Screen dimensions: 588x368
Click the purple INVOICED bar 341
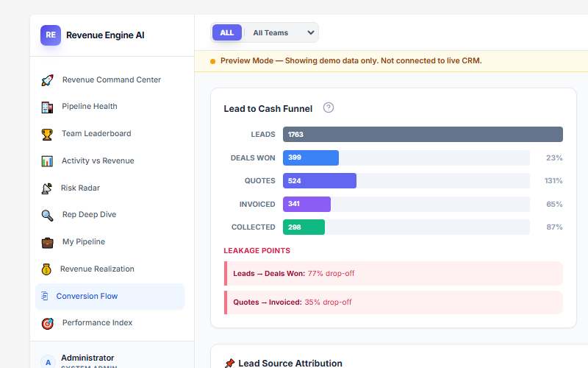point(306,205)
